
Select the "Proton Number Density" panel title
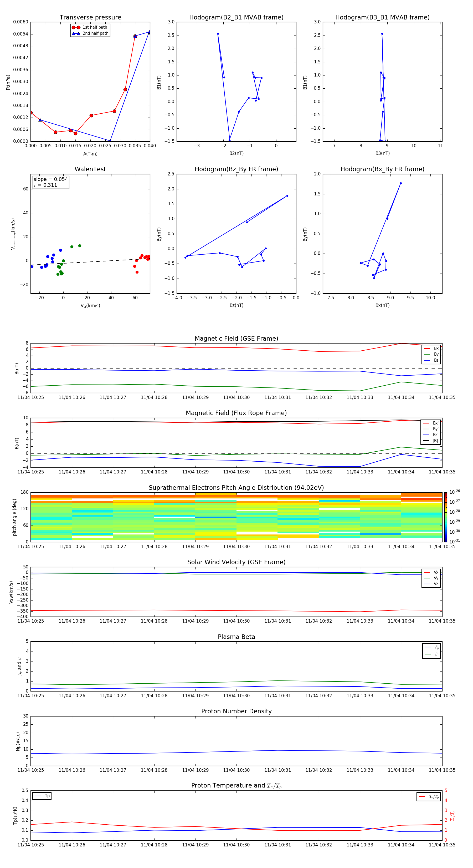click(x=236, y=711)
